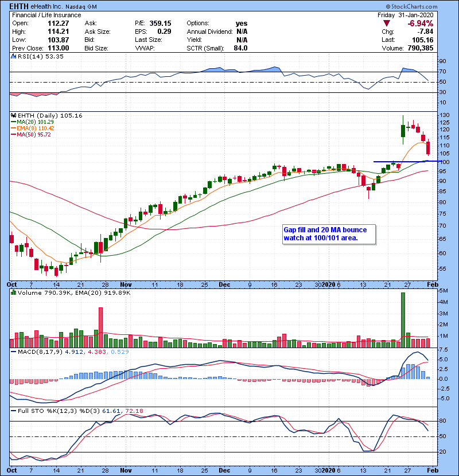Click the MACD histogram value 0.529
459x476 pixels.
point(120,352)
